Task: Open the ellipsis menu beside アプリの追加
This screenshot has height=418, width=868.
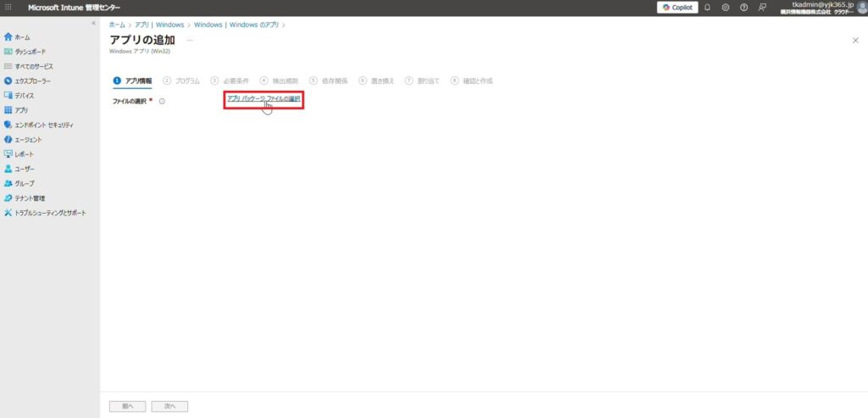Action: 190,40
